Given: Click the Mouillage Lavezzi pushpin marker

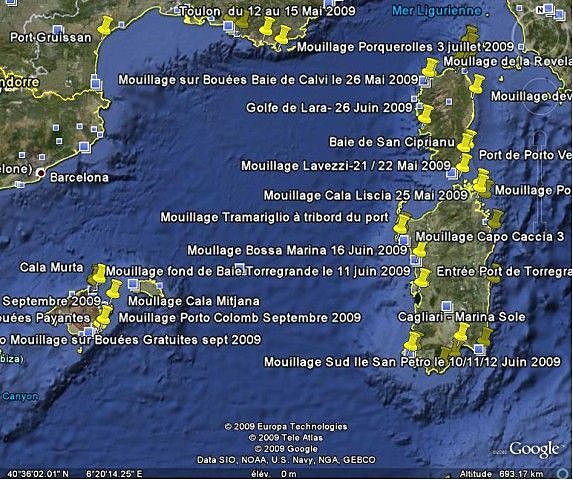Looking at the screenshot, I should [464, 163].
